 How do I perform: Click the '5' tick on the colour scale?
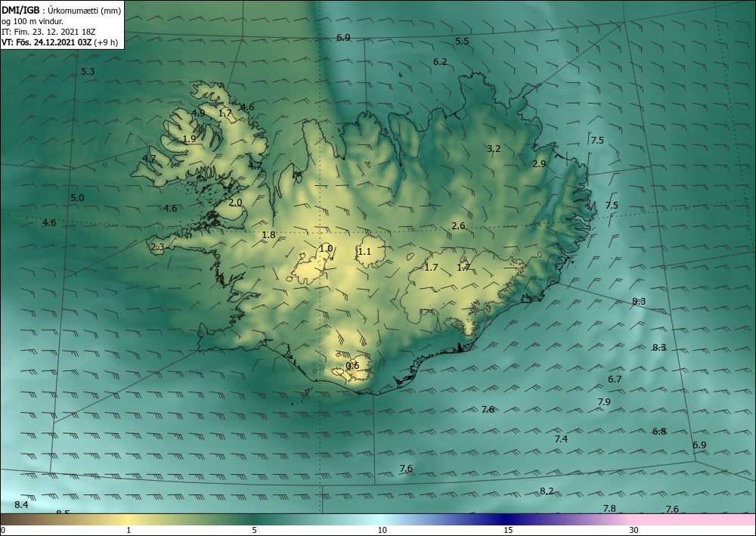[x=254, y=530]
